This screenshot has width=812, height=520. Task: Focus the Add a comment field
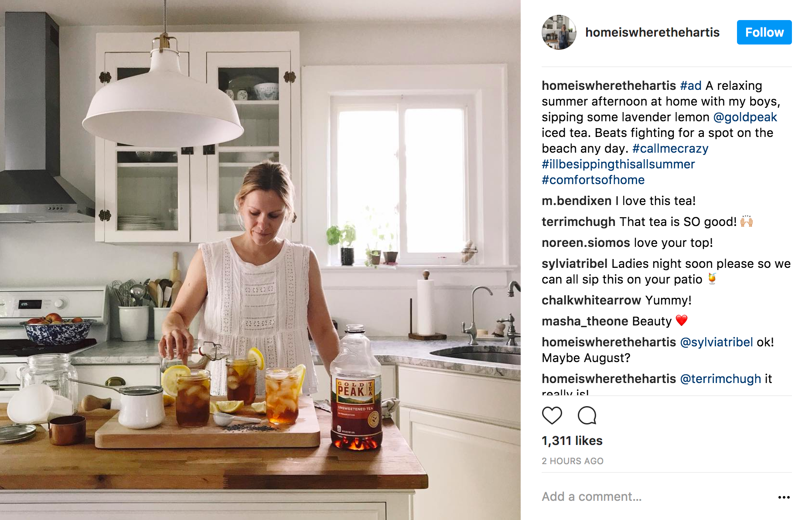click(654, 496)
